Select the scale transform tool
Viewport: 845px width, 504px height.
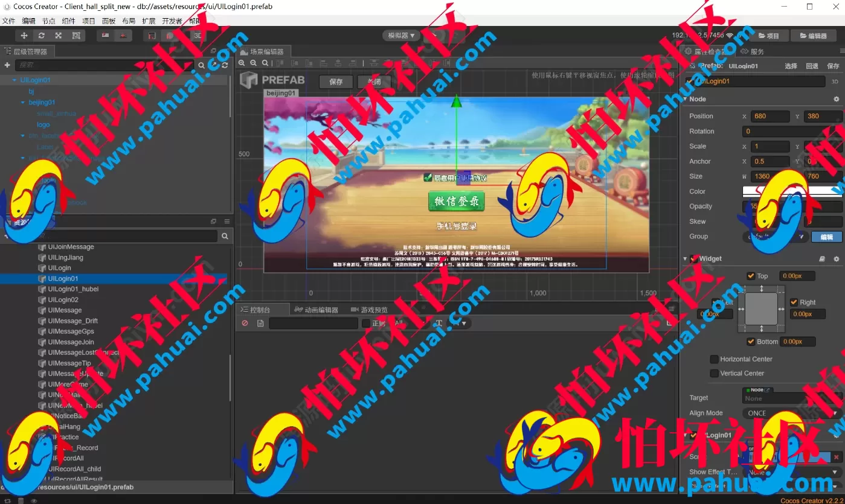59,36
